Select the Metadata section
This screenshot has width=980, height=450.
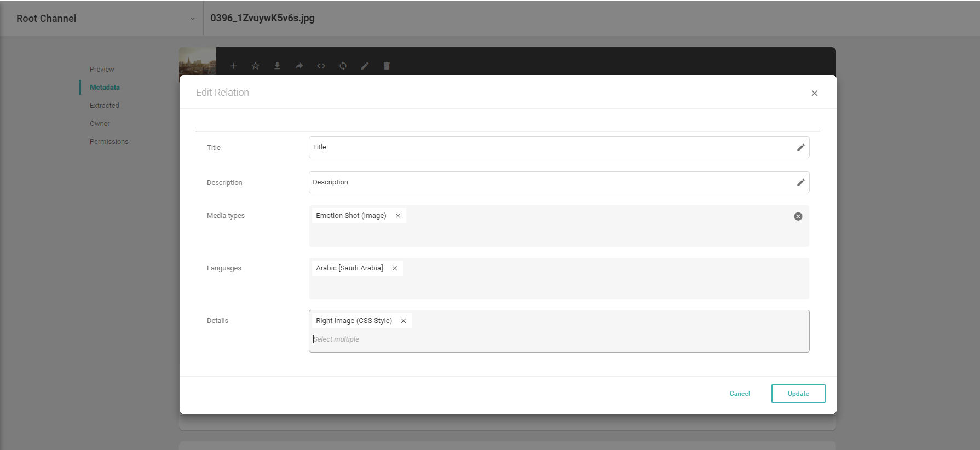[x=105, y=88]
